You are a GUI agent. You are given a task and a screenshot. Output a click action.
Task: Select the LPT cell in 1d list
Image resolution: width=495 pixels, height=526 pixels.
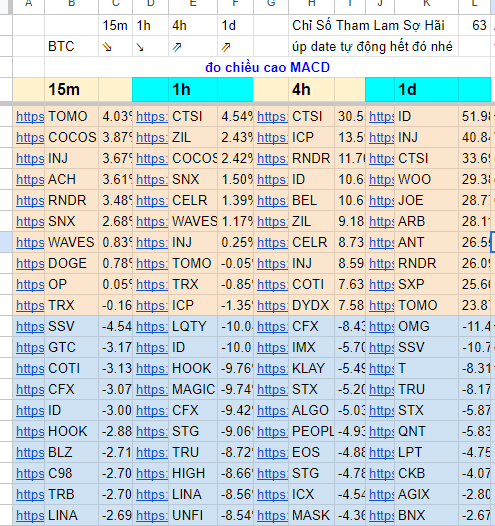pyautogui.click(x=427, y=453)
